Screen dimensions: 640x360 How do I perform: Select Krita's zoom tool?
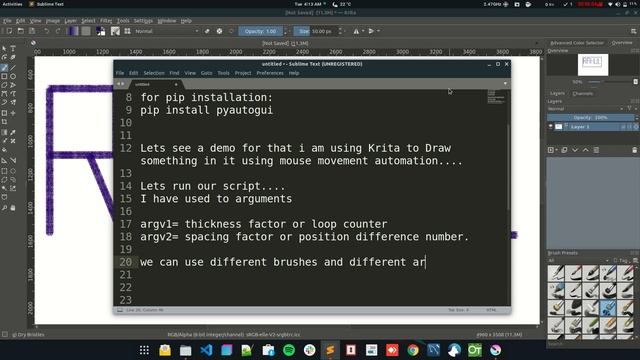(x=4, y=208)
